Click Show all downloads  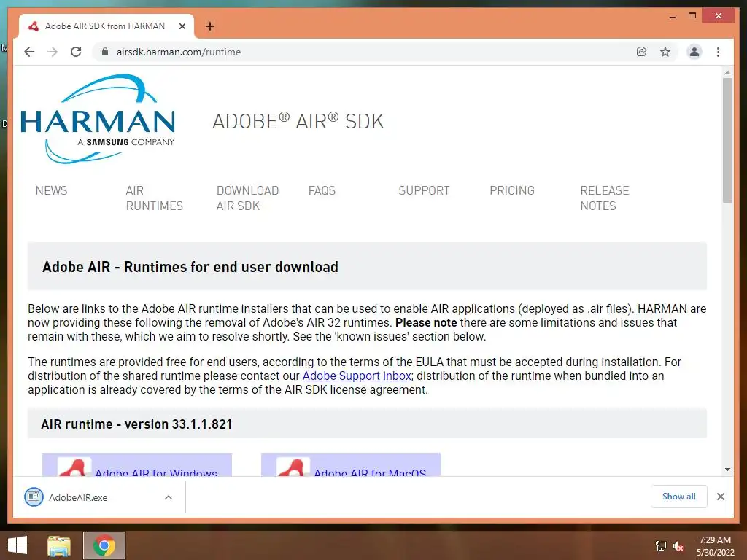[679, 497]
